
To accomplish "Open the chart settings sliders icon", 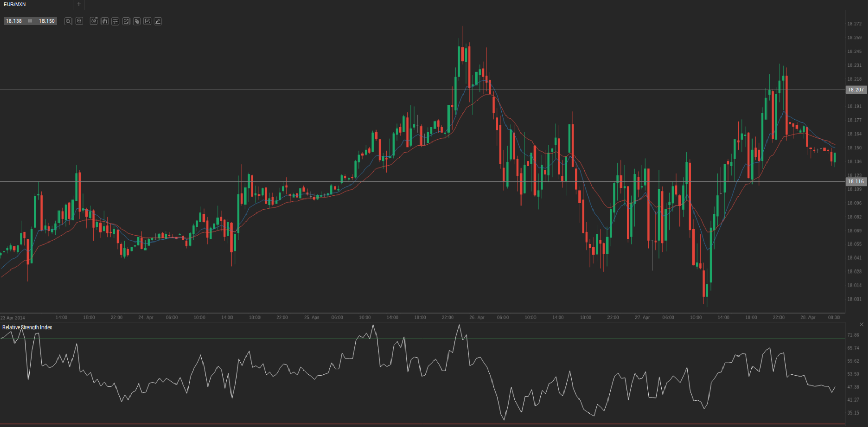I will (x=115, y=21).
